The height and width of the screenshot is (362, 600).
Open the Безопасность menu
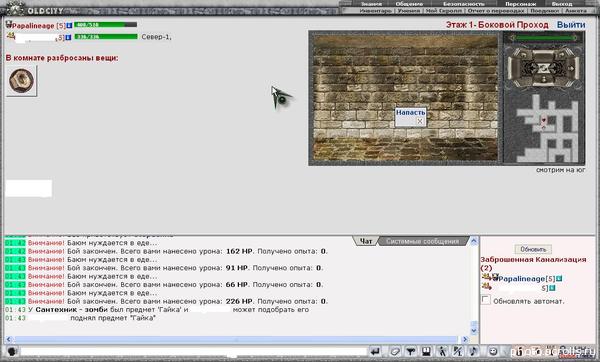(x=463, y=4)
